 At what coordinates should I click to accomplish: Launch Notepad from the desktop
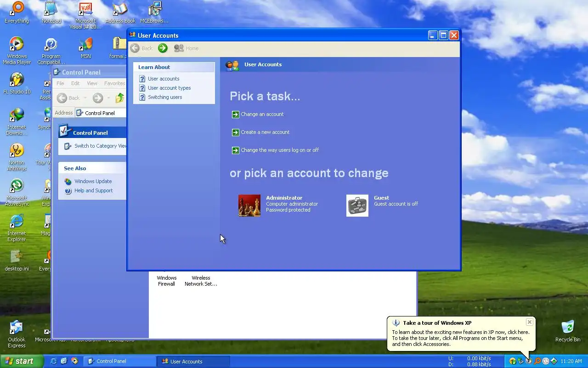(x=51, y=12)
